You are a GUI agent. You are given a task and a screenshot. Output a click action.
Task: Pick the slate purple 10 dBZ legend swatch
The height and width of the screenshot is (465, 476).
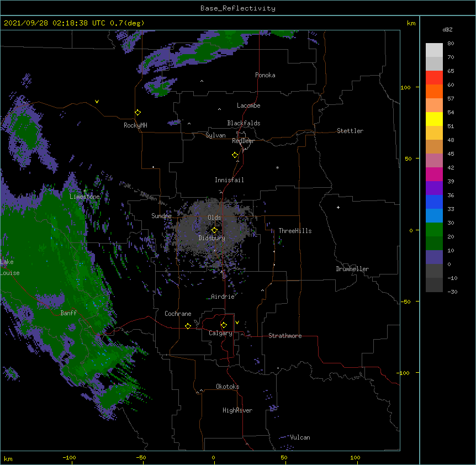click(x=434, y=257)
